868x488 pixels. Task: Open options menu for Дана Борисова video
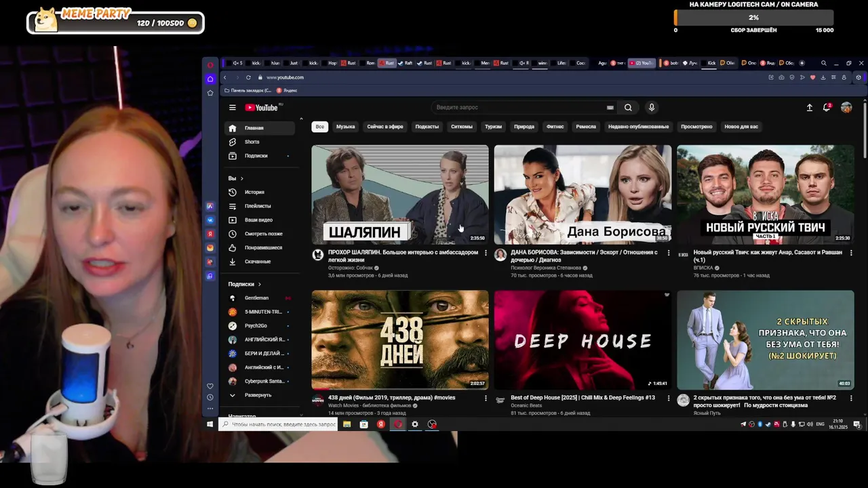tap(669, 253)
